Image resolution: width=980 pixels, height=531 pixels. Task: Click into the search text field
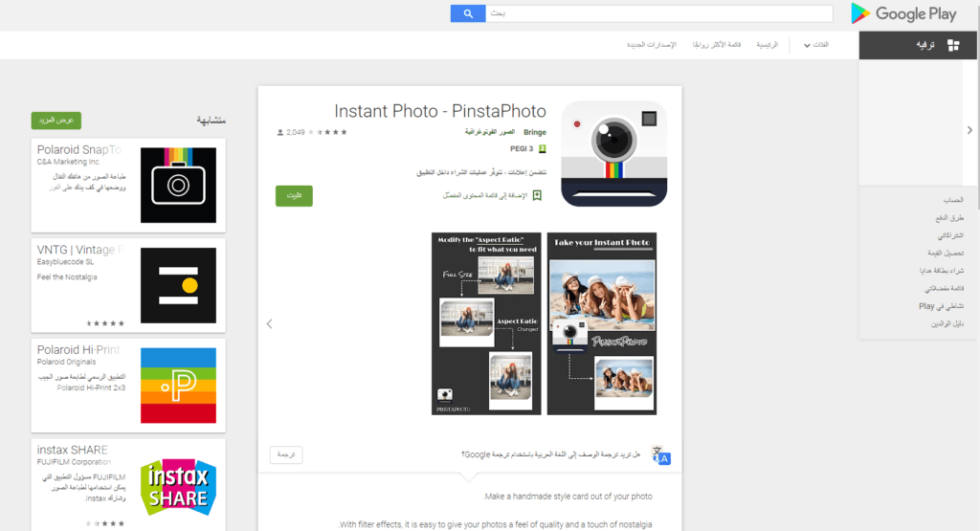[x=658, y=13]
